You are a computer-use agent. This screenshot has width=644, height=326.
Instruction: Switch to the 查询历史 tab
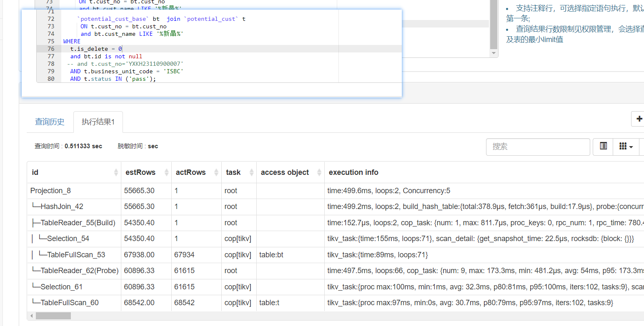point(50,122)
